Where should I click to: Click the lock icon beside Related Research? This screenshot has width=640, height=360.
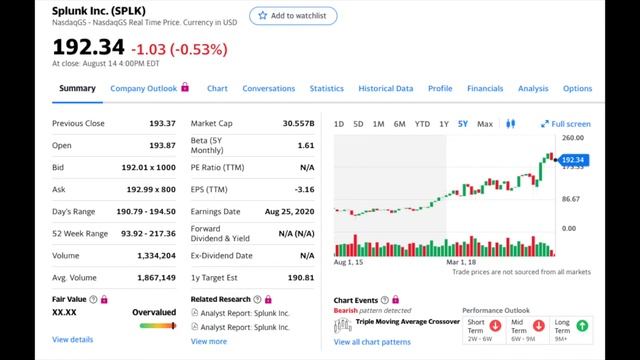pyautogui.click(x=268, y=299)
